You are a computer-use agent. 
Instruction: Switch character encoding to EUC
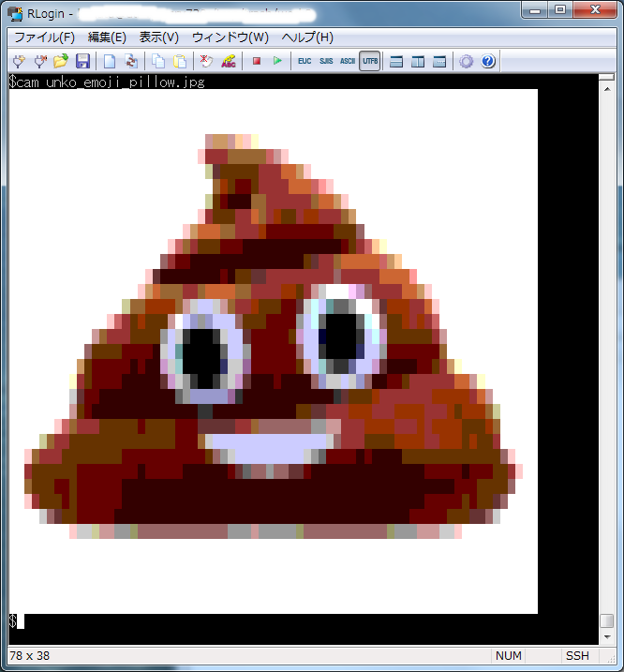305,61
